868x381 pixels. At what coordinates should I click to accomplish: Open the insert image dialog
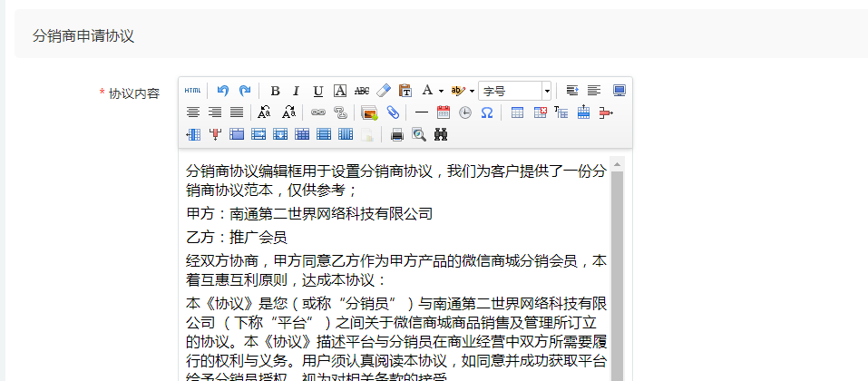(x=369, y=113)
